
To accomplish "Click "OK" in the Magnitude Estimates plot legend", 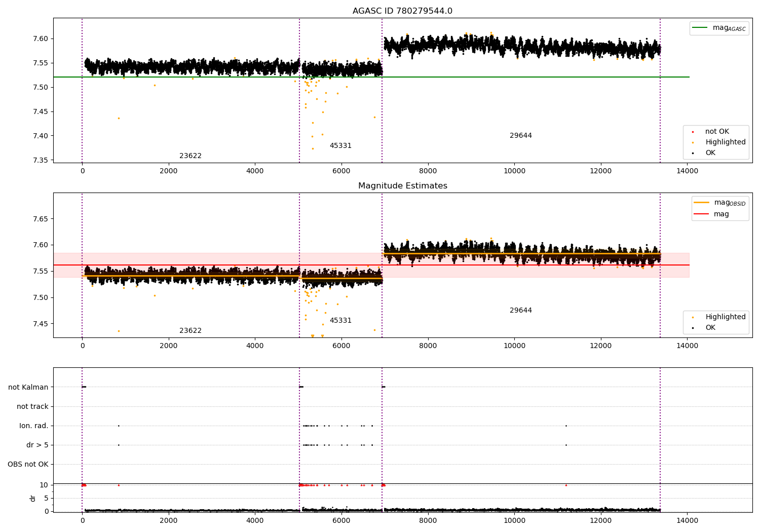I will coord(710,328).
